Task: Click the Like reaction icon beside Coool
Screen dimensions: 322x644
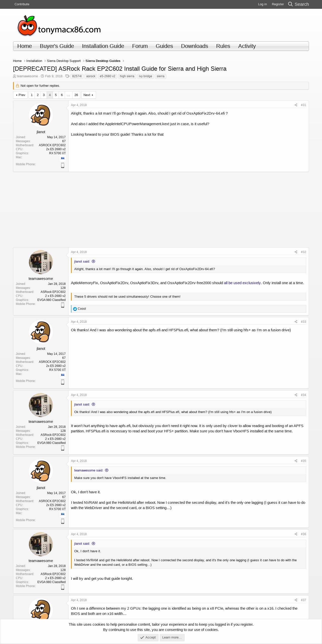Action: (75, 309)
